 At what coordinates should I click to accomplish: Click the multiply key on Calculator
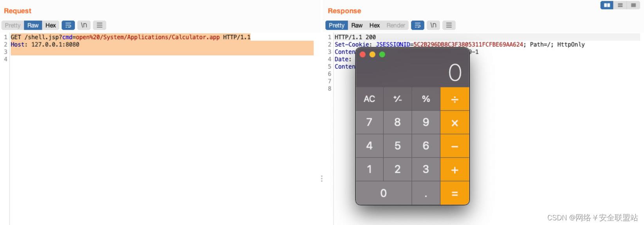tap(455, 123)
